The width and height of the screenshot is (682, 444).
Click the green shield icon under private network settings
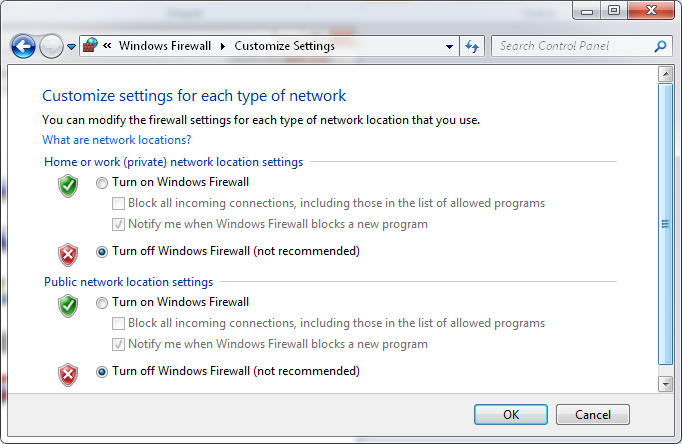[68, 186]
